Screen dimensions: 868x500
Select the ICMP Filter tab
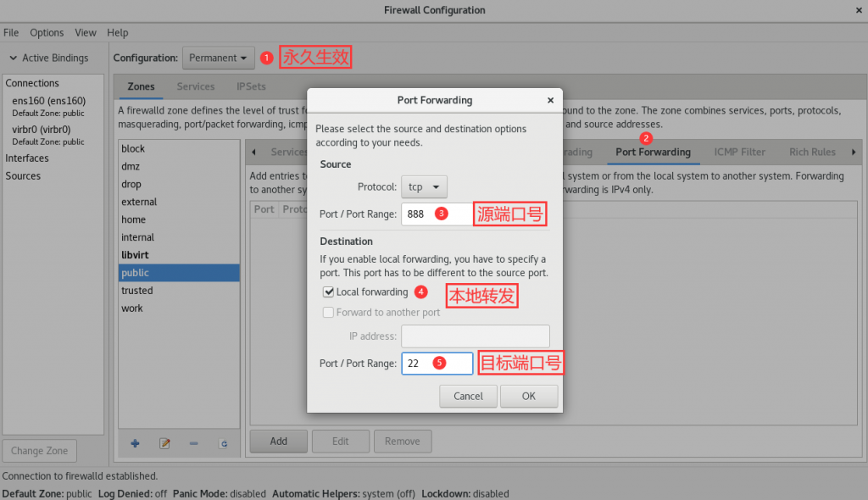(x=739, y=152)
